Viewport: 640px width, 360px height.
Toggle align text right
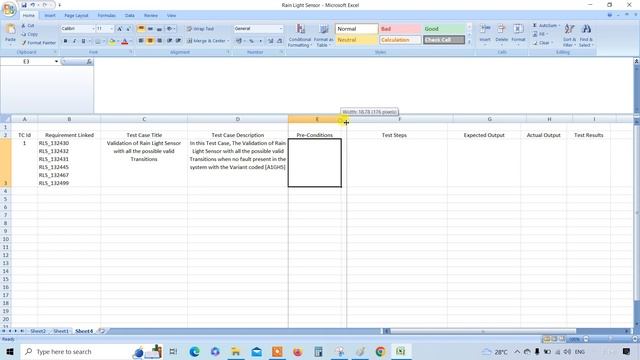(160, 41)
